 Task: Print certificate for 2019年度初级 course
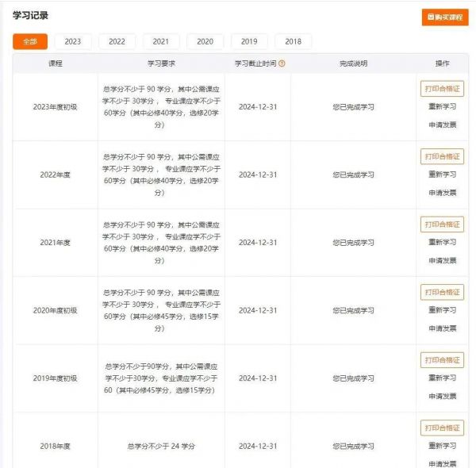click(443, 360)
